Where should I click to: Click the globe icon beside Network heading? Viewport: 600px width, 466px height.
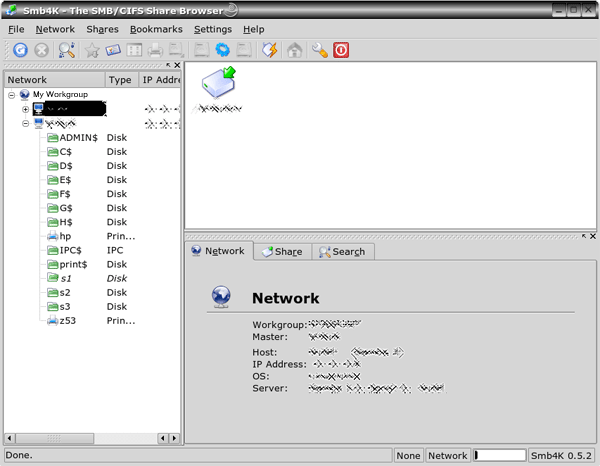[x=221, y=297]
